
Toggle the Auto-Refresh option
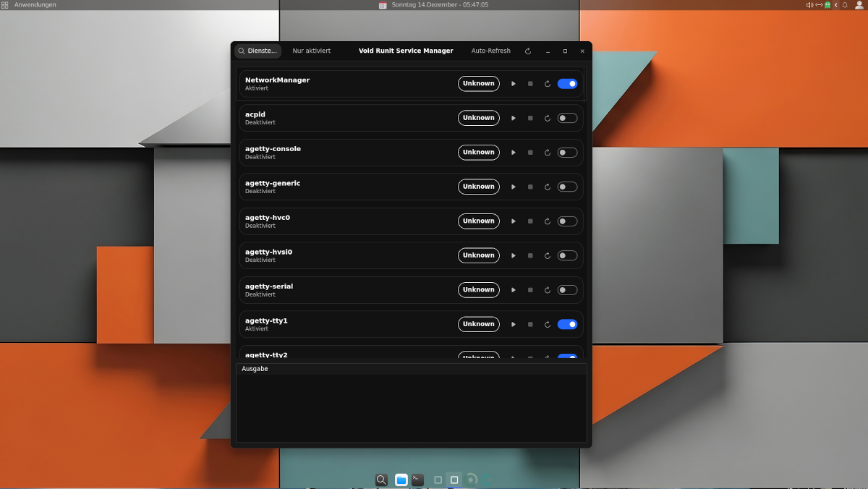(491, 51)
